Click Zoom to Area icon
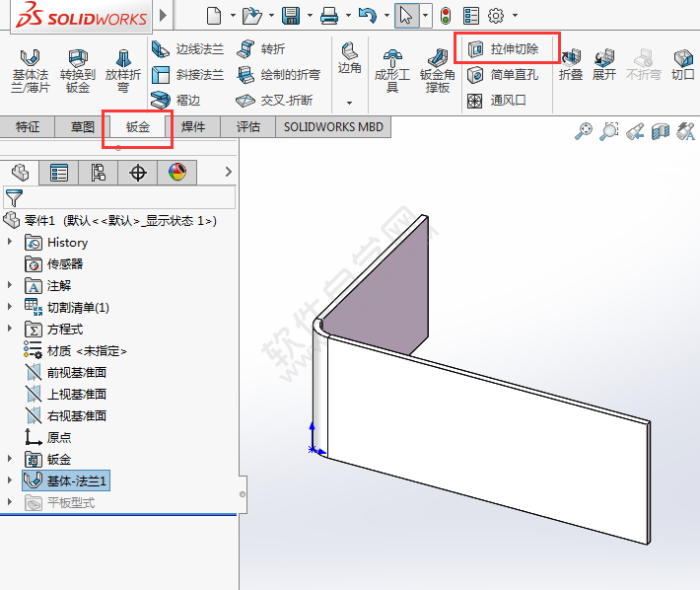 [x=609, y=131]
